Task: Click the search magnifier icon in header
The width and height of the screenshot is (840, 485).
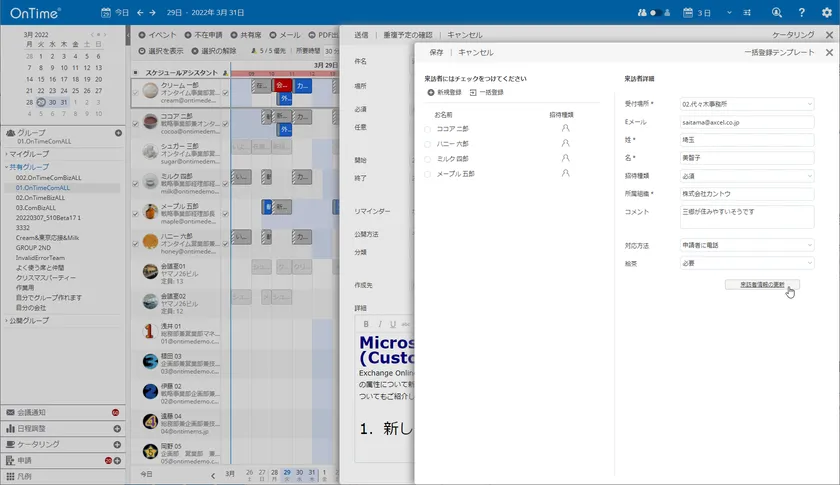Action: tap(776, 12)
